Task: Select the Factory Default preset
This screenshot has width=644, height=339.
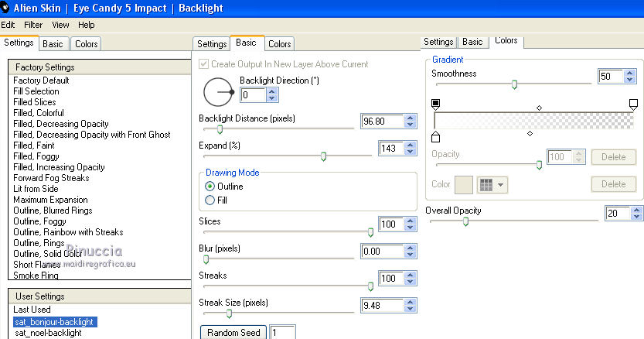Action: click(41, 80)
